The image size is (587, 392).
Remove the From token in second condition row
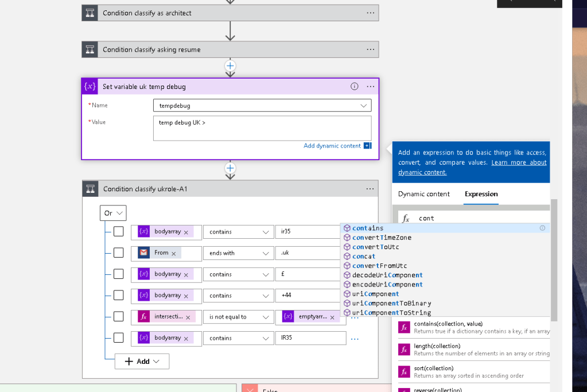[x=174, y=254]
